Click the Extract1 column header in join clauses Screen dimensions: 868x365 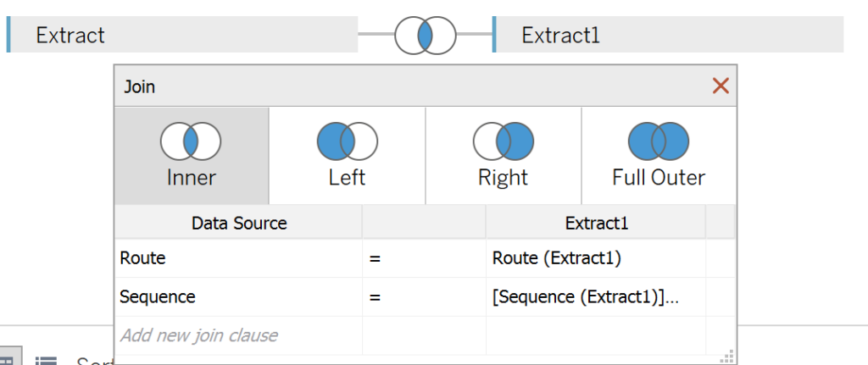(595, 224)
